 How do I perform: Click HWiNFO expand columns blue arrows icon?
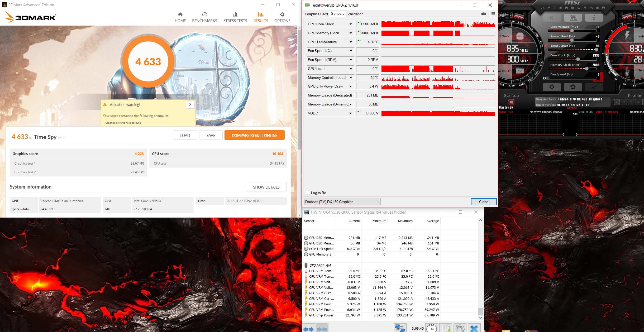[308, 329]
